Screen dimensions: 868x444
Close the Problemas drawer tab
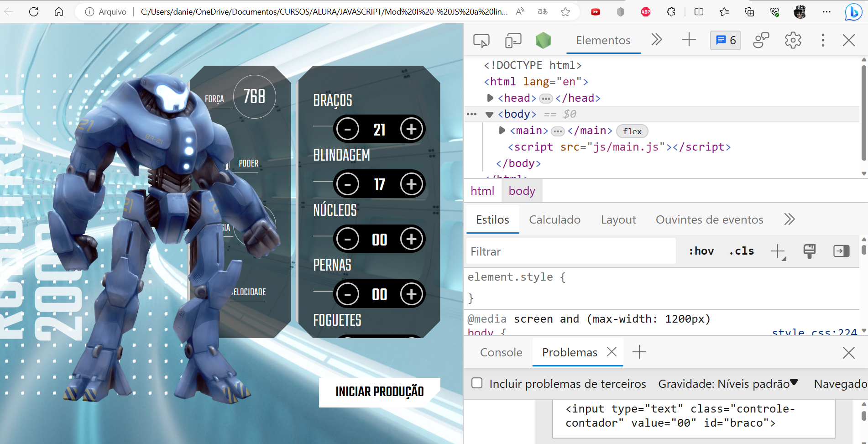[612, 352]
